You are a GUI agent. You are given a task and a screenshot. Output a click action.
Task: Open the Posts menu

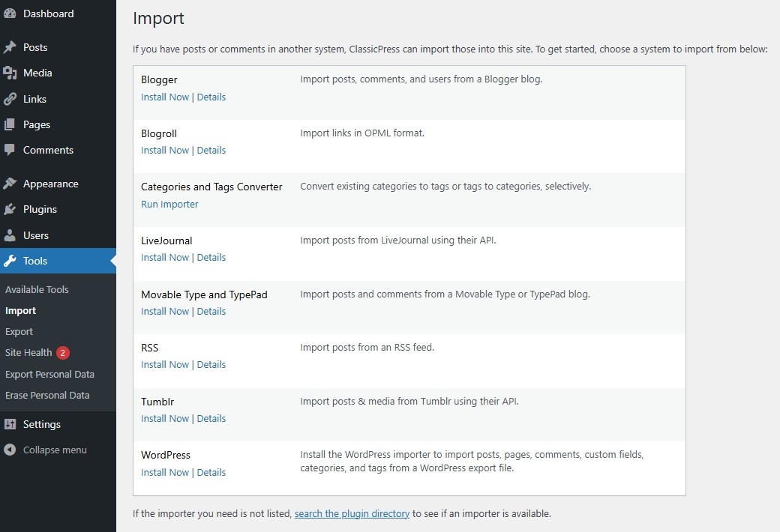click(35, 47)
